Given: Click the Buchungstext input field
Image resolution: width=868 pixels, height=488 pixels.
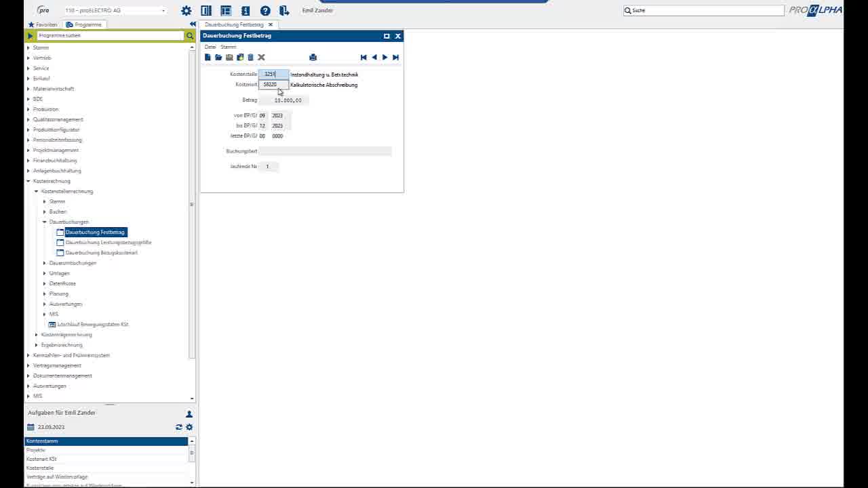Looking at the screenshot, I should tap(325, 151).
